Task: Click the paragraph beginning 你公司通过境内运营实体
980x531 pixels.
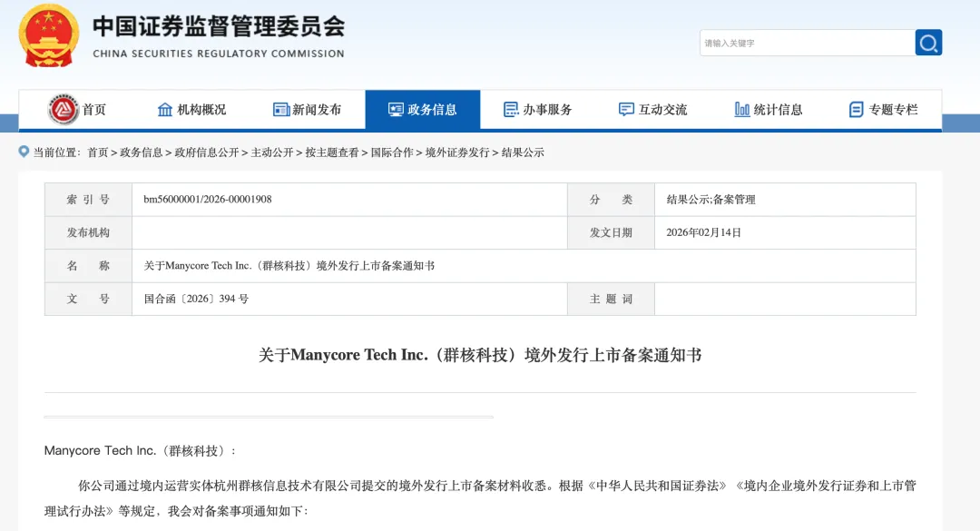Action: coord(480,498)
